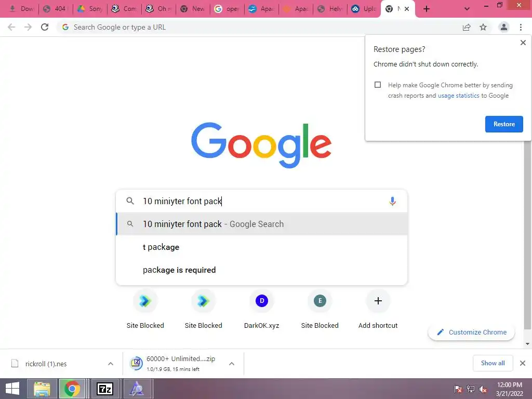Open the blue A app on taskbar

pos(137,389)
